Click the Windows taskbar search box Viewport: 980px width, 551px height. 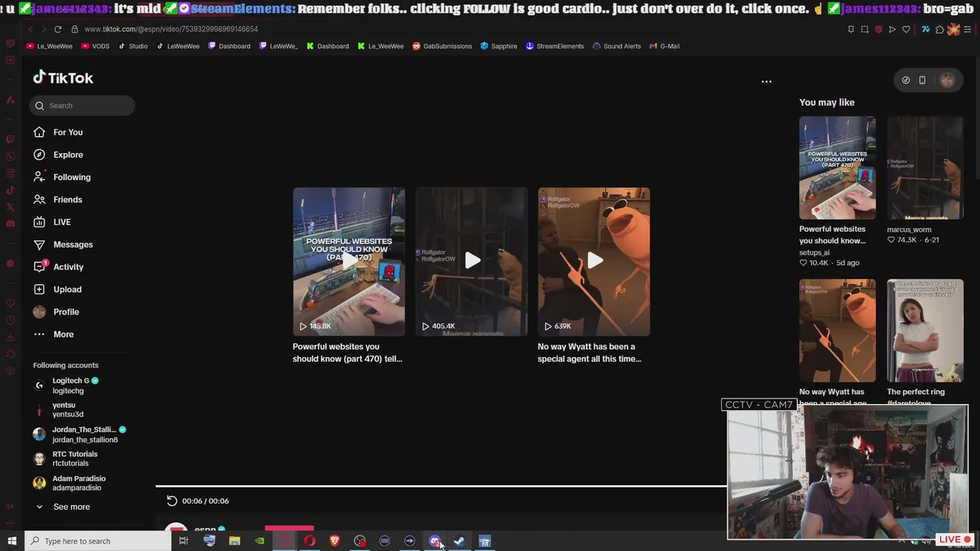[x=98, y=541]
